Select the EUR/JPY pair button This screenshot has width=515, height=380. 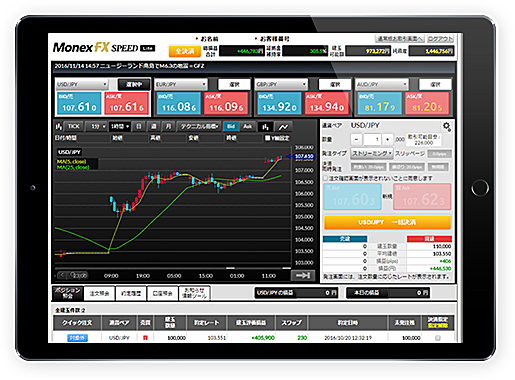coord(234,84)
